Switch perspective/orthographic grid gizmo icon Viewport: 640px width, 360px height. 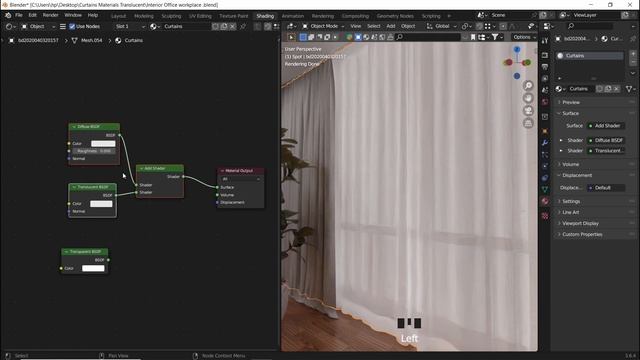click(528, 123)
